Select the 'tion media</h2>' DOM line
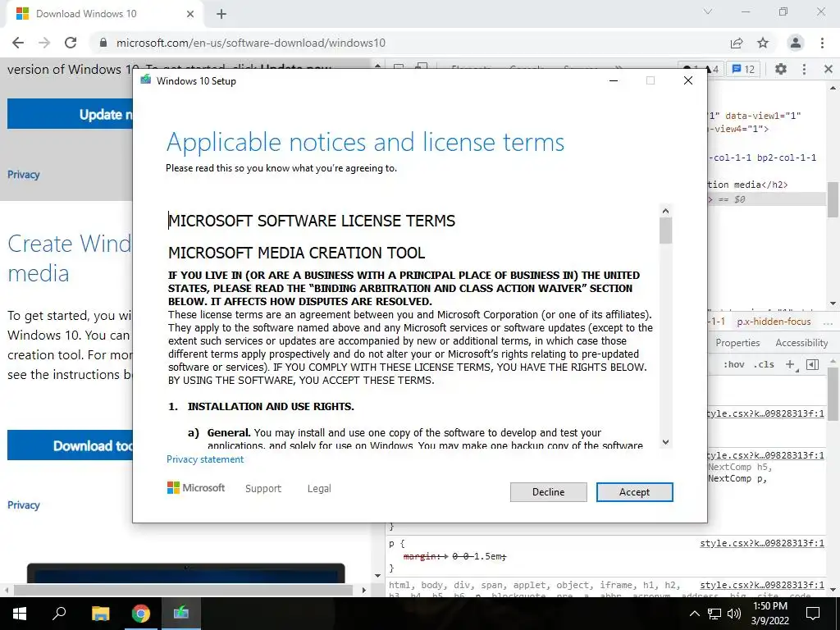 [x=748, y=185]
